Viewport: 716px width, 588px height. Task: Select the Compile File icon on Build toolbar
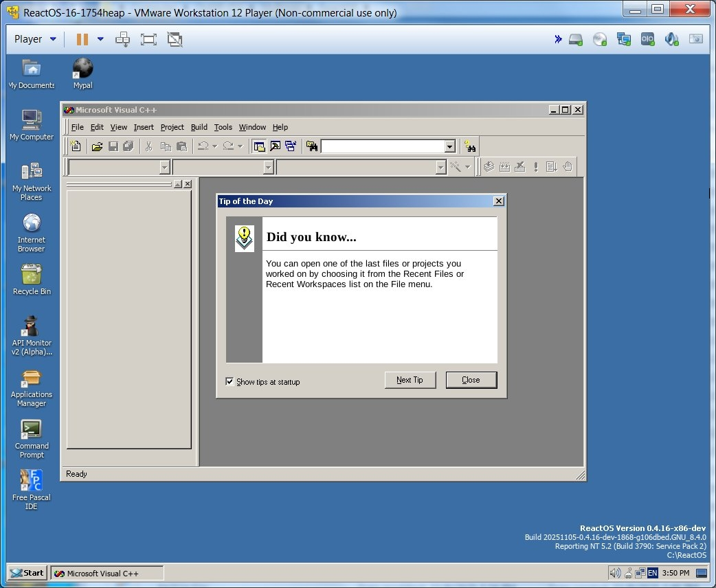[489, 166]
